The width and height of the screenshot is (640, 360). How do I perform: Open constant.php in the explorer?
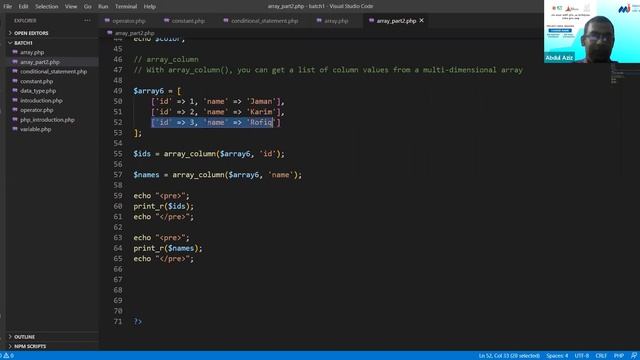click(36, 81)
